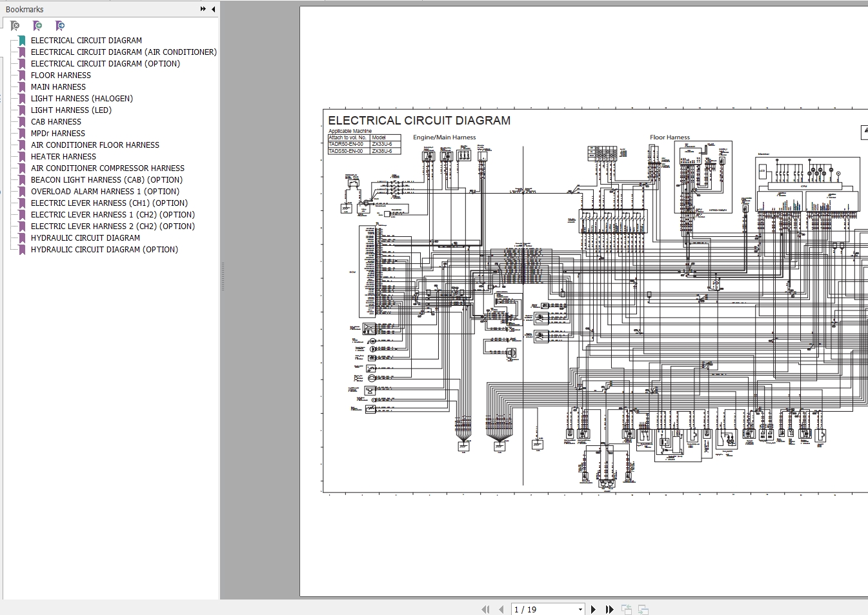Select the MAIN HARNESS bookmark
The width and height of the screenshot is (868, 615).
tap(58, 87)
